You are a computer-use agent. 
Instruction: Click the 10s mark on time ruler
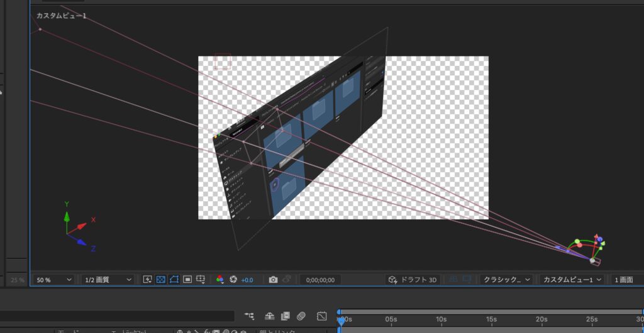pyautogui.click(x=440, y=320)
